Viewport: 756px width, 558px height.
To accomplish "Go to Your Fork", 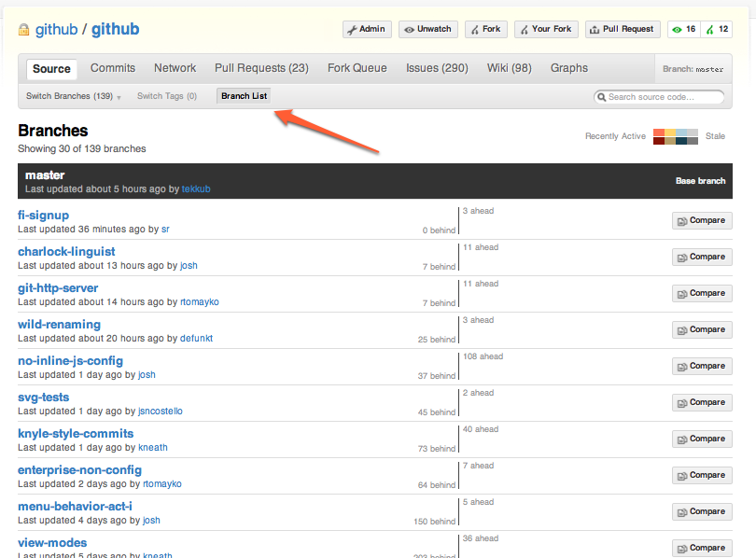I will point(546,30).
